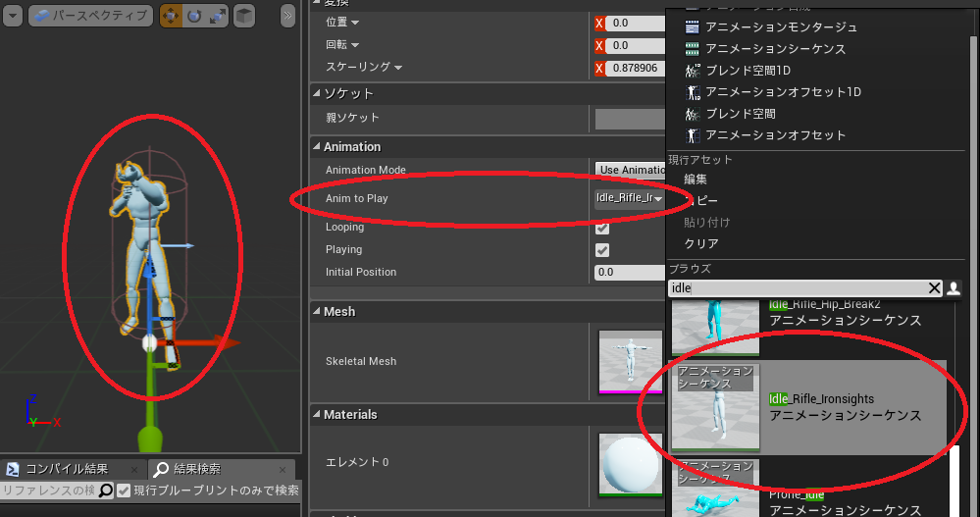This screenshot has height=517, width=980.
Task: Click the エレメント 0 material sphere thumbnail
Action: 630,464
